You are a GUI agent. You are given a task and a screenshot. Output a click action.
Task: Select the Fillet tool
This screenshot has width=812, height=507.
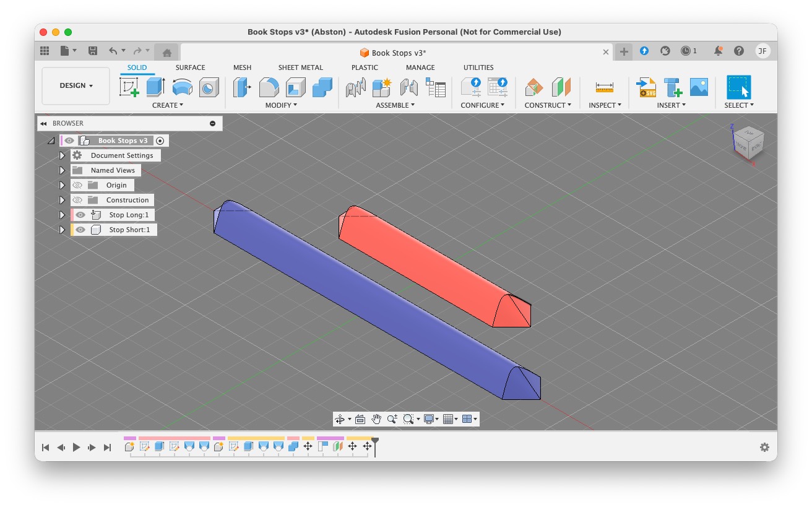click(269, 87)
